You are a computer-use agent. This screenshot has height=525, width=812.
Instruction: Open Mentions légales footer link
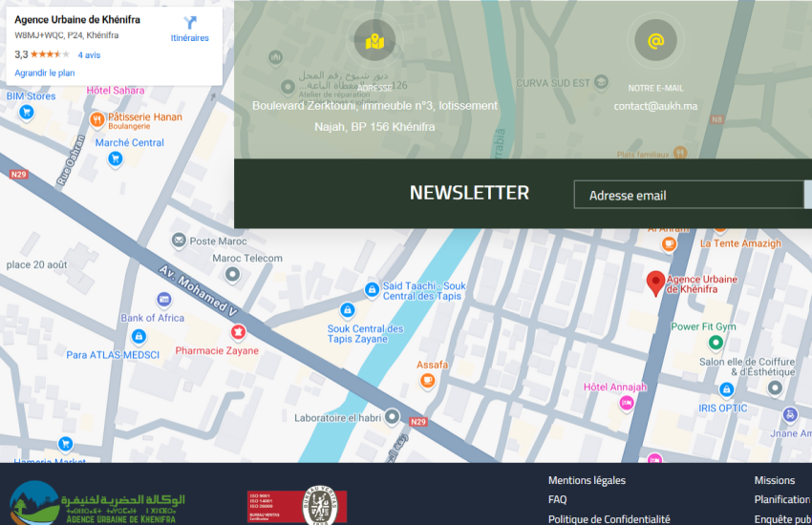[x=587, y=480]
